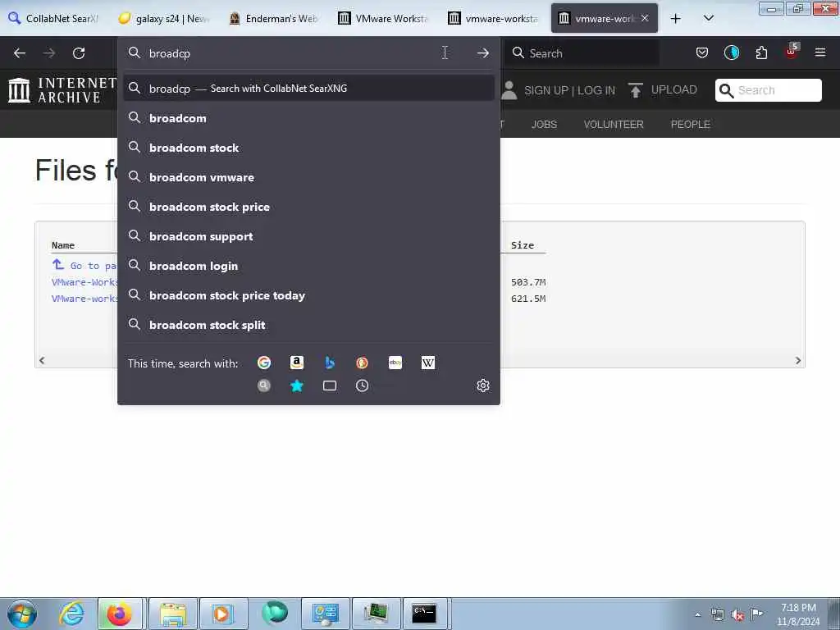Open Windows Explorer from taskbar
This screenshot has width=840, height=630.
pos(172,614)
